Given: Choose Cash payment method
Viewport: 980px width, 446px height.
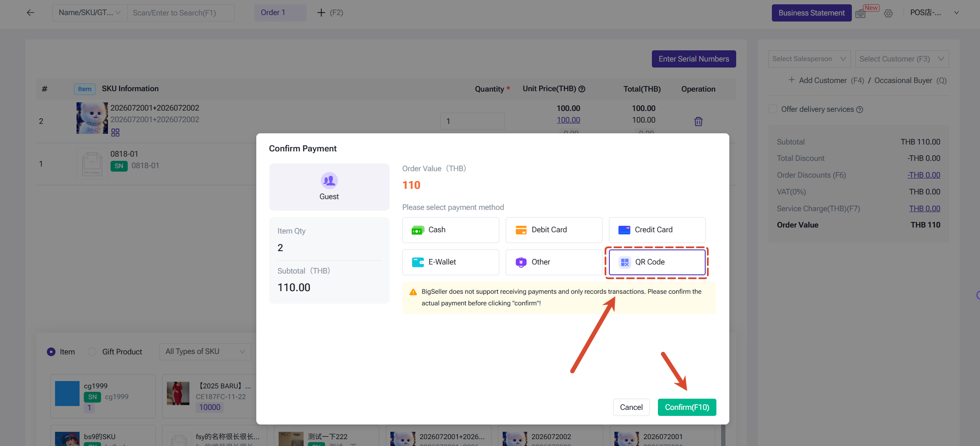Looking at the screenshot, I should (451, 230).
